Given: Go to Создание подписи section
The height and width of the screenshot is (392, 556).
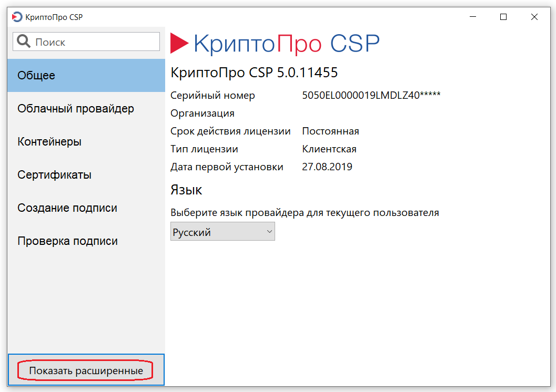Looking at the screenshot, I should click(x=86, y=208).
